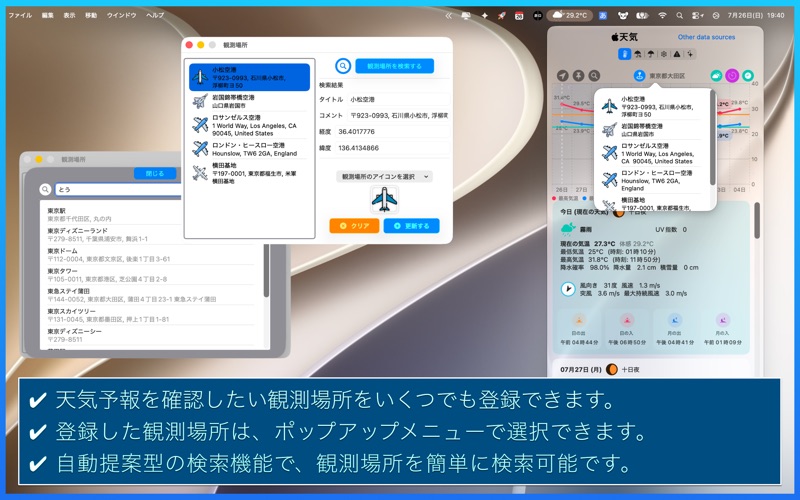Pick the 東京タワー search suggestion

click(x=151, y=275)
